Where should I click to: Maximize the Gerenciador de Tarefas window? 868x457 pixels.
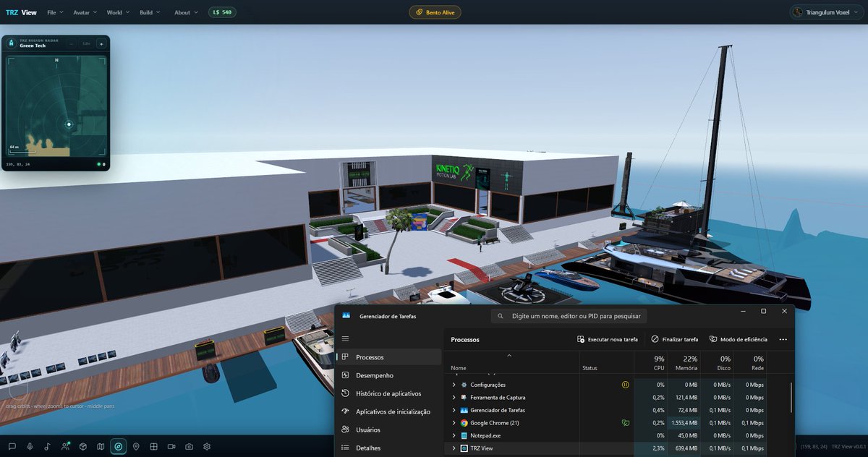pos(763,311)
